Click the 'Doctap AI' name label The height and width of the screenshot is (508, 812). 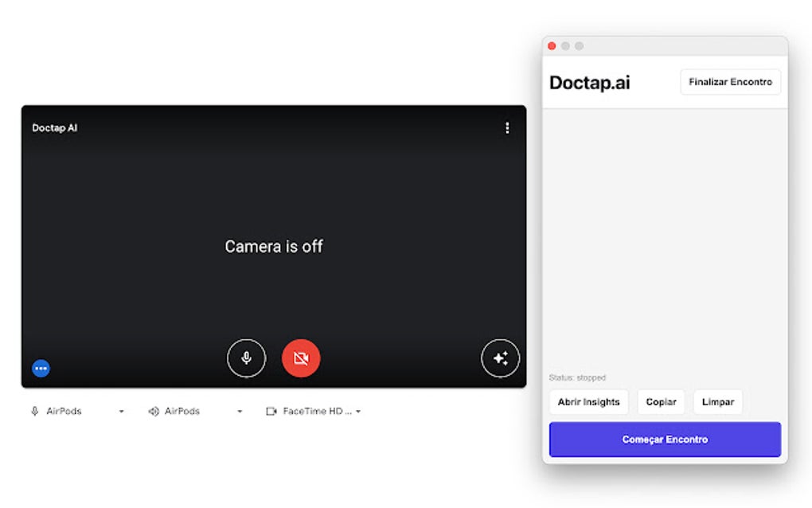[55, 128]
